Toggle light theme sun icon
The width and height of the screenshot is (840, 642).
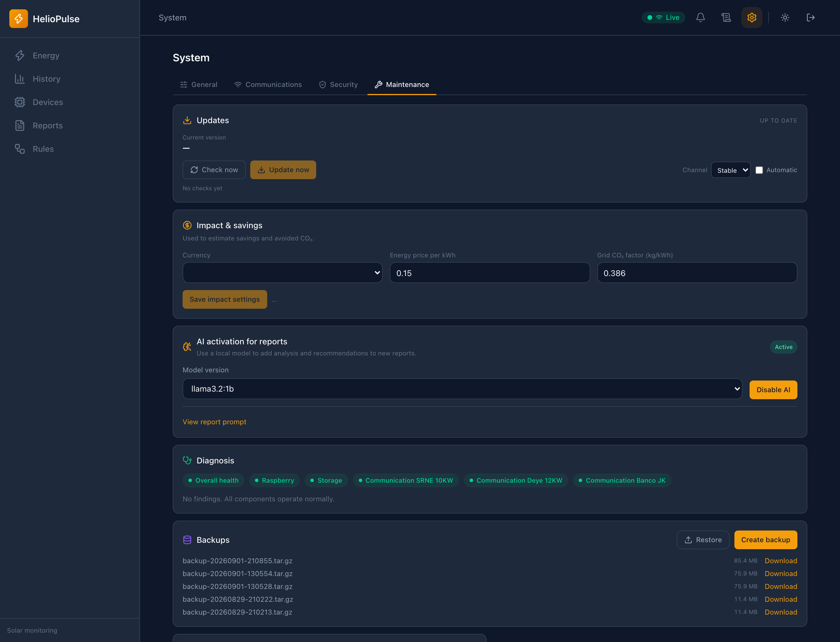(x=785, y=18)
